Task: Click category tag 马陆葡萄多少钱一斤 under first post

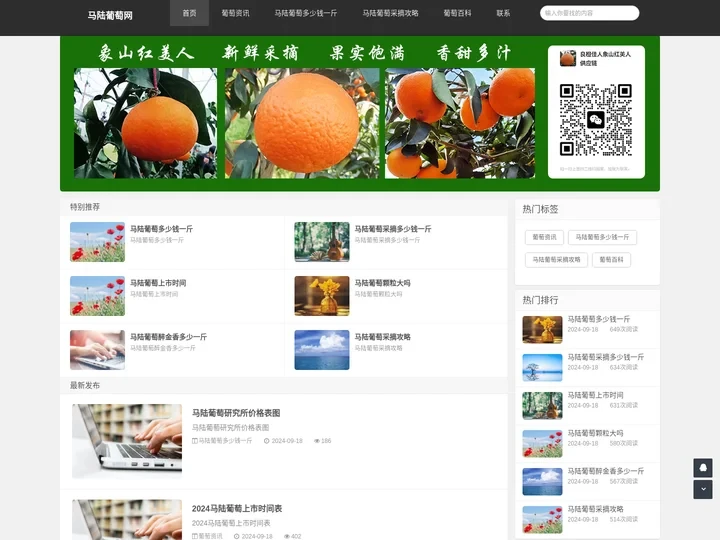Action: (225, 441)
